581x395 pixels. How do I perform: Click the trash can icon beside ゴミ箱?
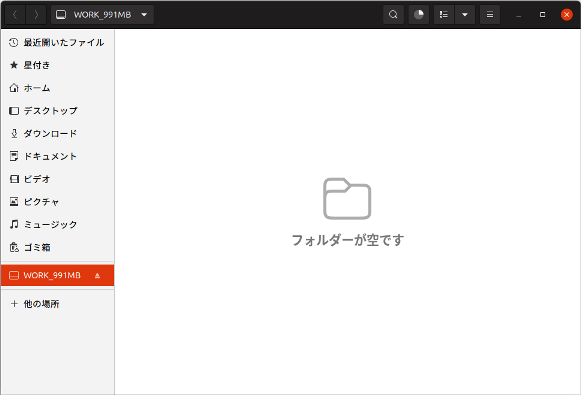click(14, 247)
